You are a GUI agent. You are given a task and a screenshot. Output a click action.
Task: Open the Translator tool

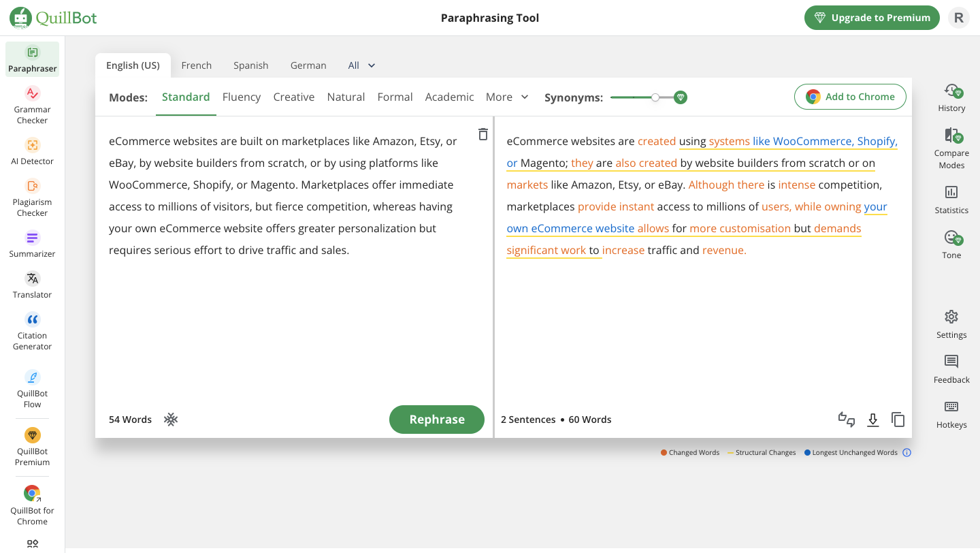tap(33, 285)
